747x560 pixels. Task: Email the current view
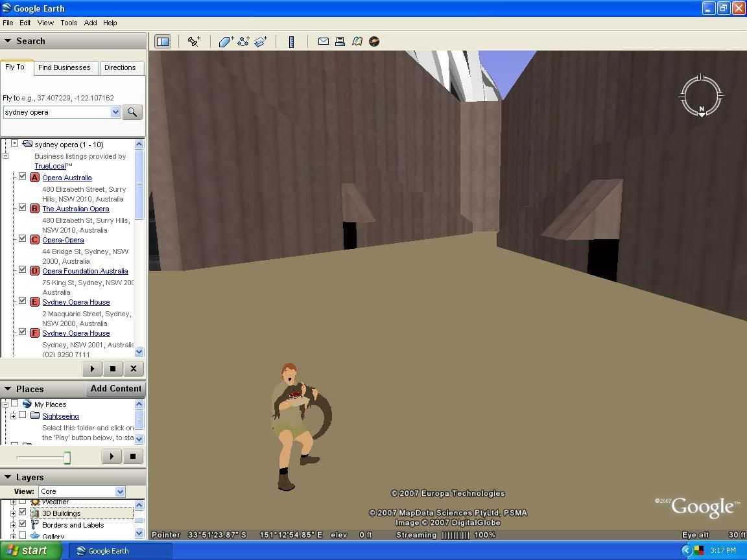324,41
